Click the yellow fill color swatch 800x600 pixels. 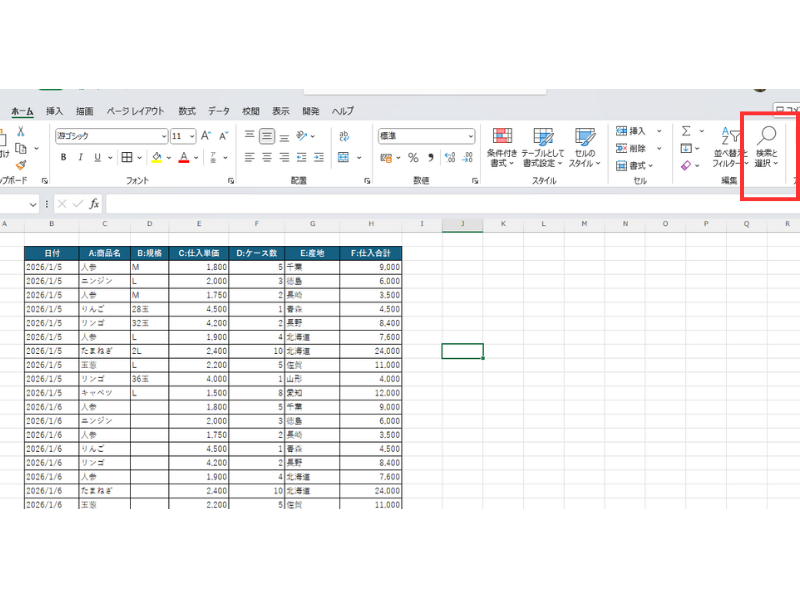pos(156,157)
